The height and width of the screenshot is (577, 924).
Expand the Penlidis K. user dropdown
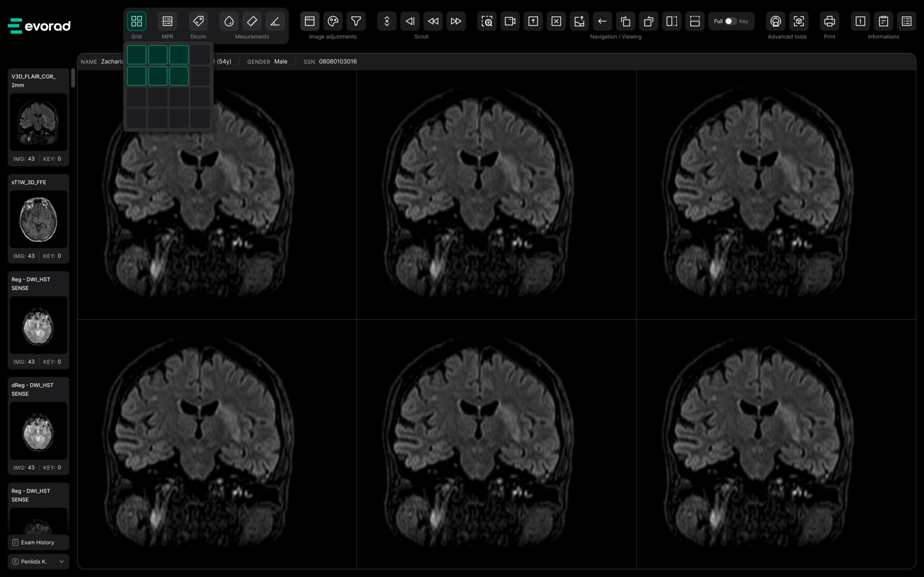61,561
